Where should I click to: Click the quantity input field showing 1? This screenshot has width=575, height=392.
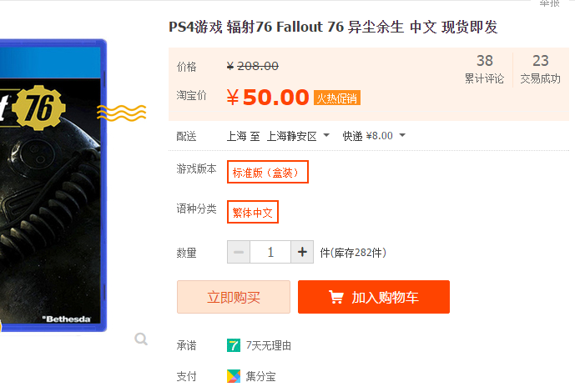click(x=270, y=252)
